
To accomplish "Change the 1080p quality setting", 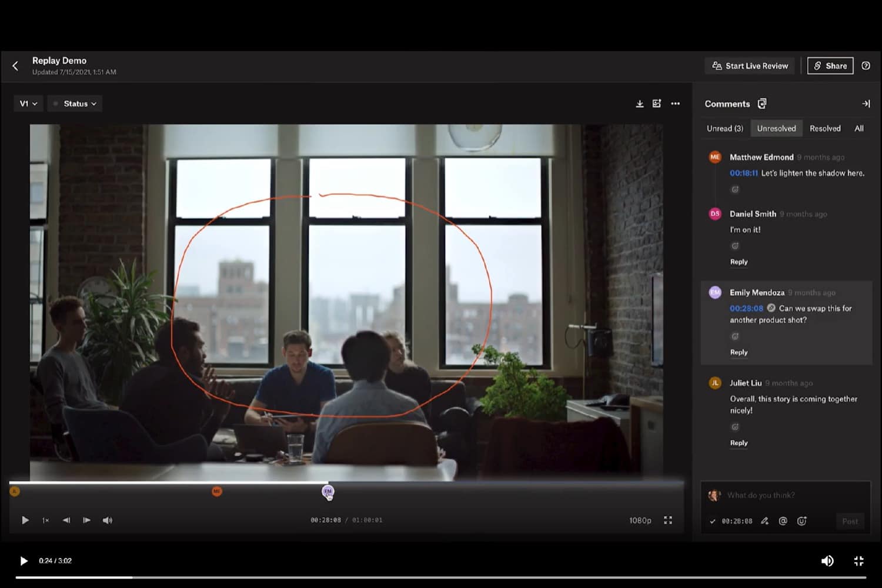I will click(x=640, y=520).
